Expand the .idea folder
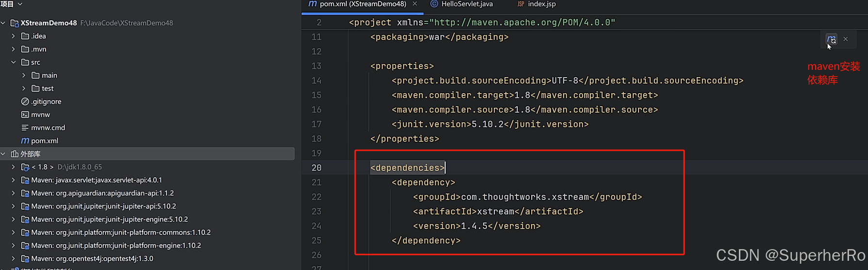Viewport: 868px width, 270px height. pyautogui.click(x=14, y=36)
